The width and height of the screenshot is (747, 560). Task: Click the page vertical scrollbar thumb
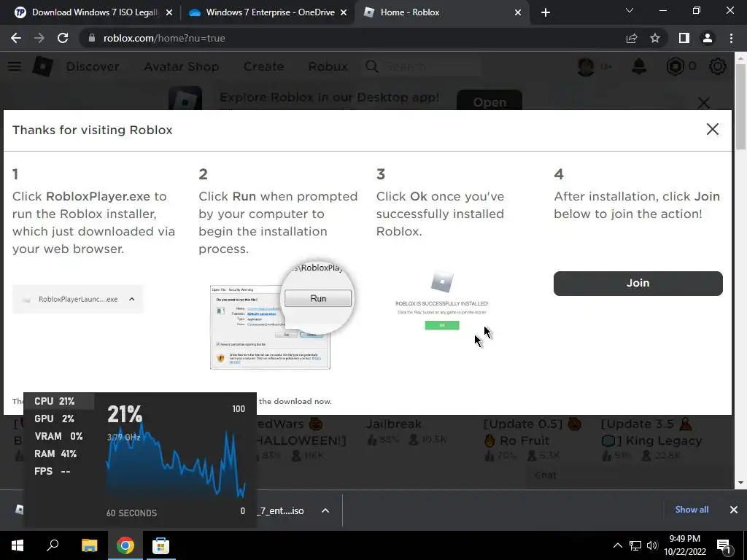coord(740,107)
